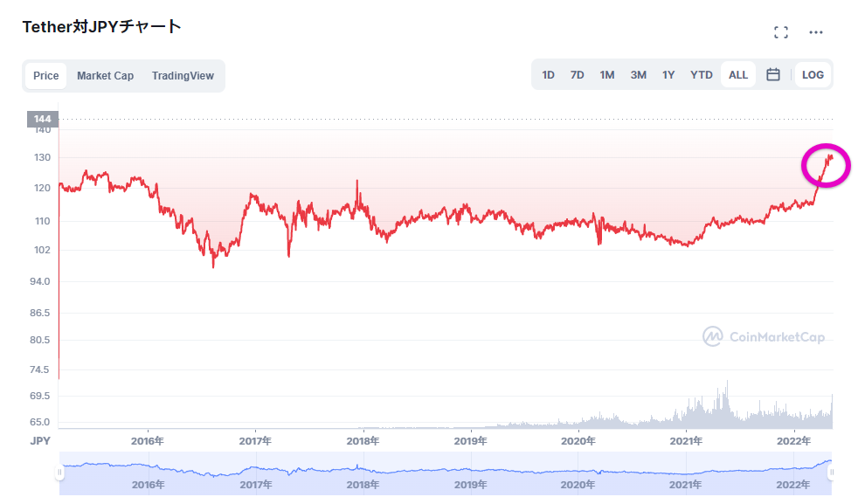The width and height of the screenshot is (858, 504).
Task: Click 2021年 in the range navigator
Action: click(x=685, y=485)
